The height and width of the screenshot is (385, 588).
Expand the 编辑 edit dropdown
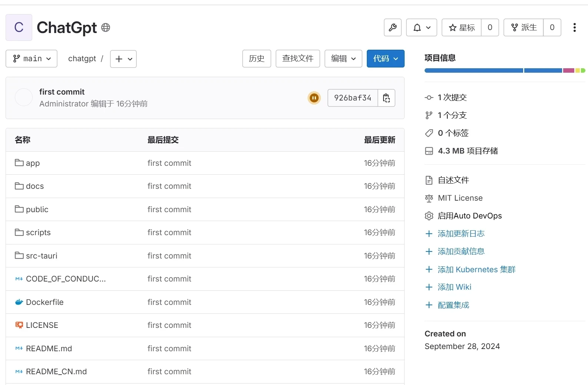pos(343,59)
